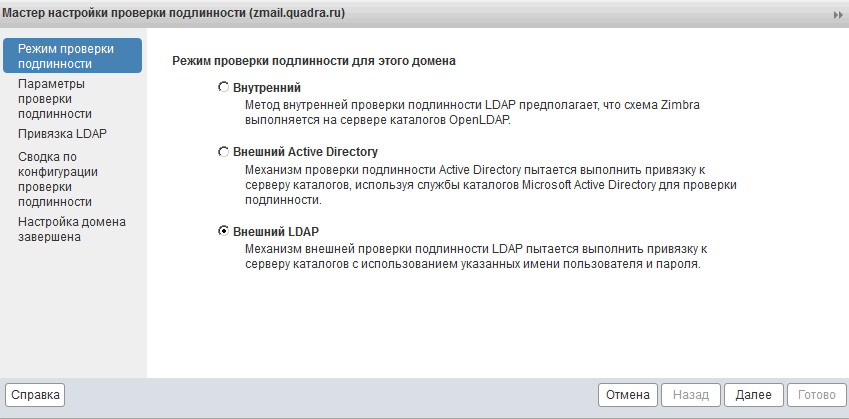
Task: Select the Внутренний radio button
Action: tap(223, 87)
